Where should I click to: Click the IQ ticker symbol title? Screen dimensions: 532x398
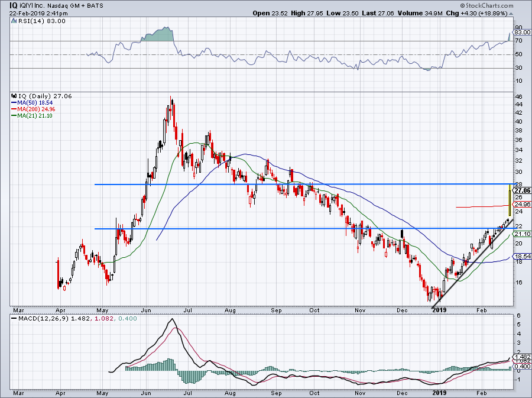tap(13, 5)
